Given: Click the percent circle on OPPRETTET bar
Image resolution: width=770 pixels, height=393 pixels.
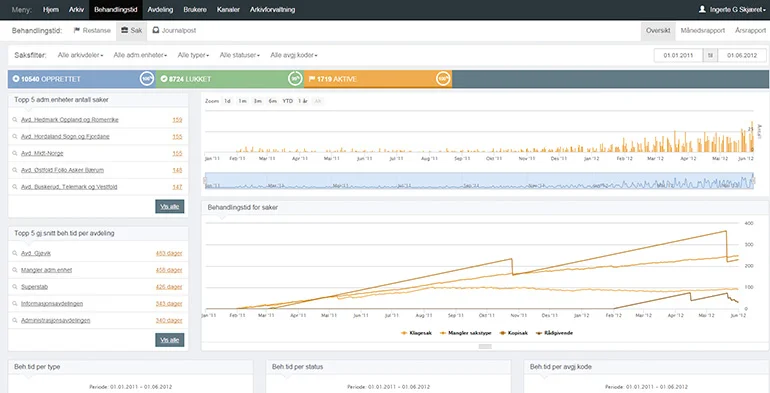Looking at the screenshot, I should click(x=147, y=79).
